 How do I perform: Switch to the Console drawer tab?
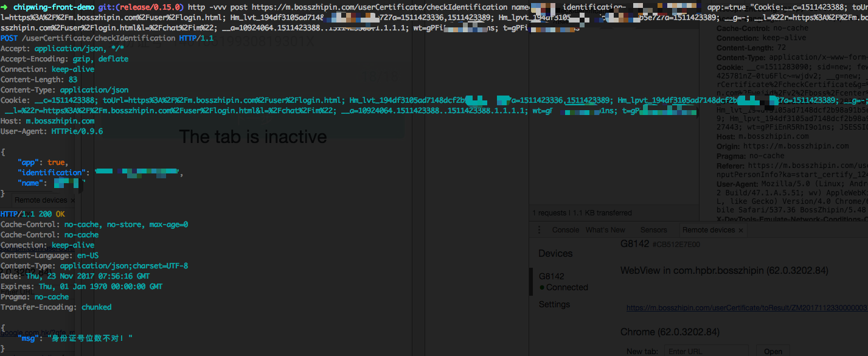pyautogui.click(x=565, y=230)
